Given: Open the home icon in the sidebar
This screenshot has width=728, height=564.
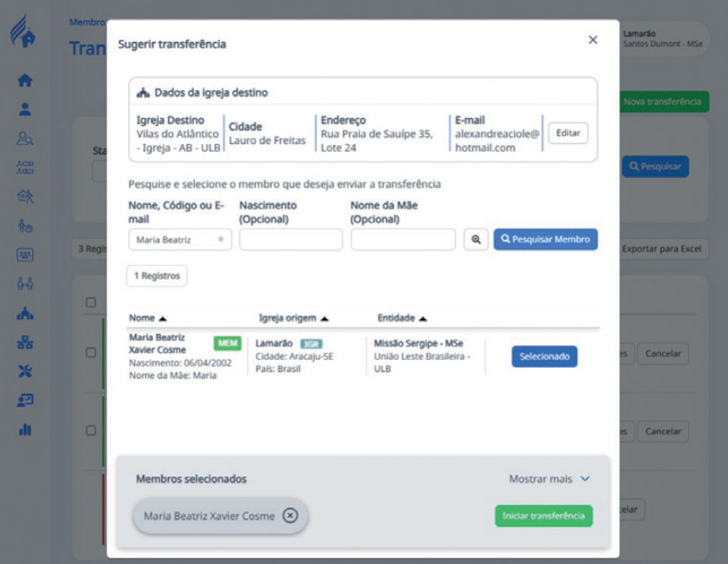Looking at the screenshot, I should pos(25,80).
